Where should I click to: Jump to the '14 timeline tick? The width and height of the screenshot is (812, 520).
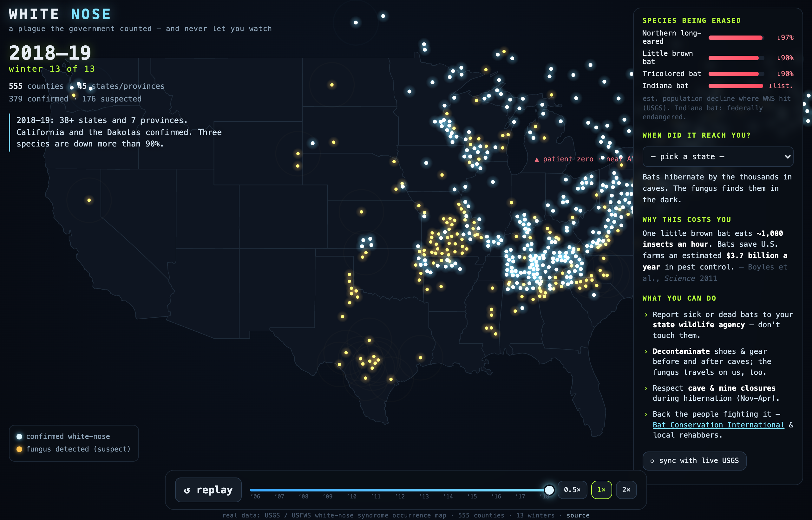(x=448, y=496)
